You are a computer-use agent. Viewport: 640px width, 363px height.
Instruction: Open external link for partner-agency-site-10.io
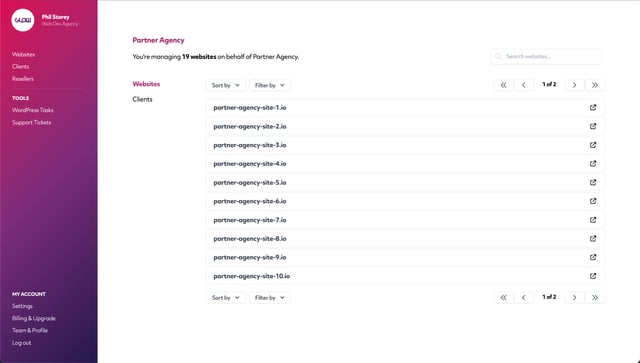click(x=593, y=276)
